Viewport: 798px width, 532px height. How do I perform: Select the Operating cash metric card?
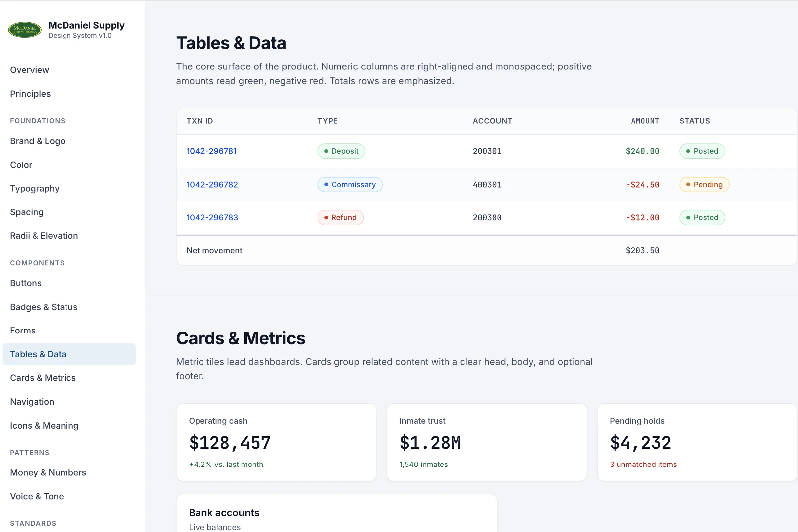click(276, 442)
